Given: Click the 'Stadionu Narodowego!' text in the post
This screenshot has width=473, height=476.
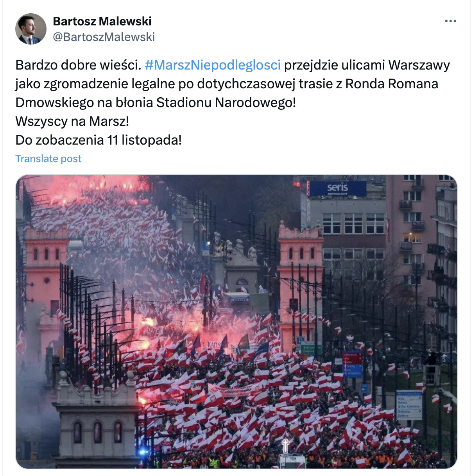Looking at the screenshot, I should tap(226, 102).
